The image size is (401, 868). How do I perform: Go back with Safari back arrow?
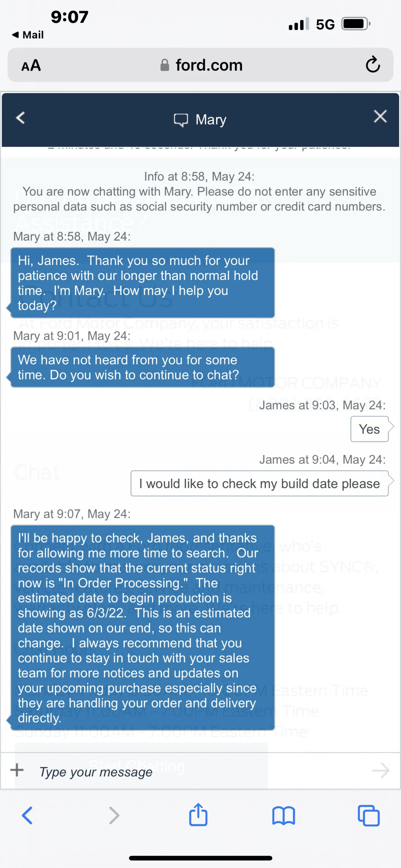click(x=27, y=816)
